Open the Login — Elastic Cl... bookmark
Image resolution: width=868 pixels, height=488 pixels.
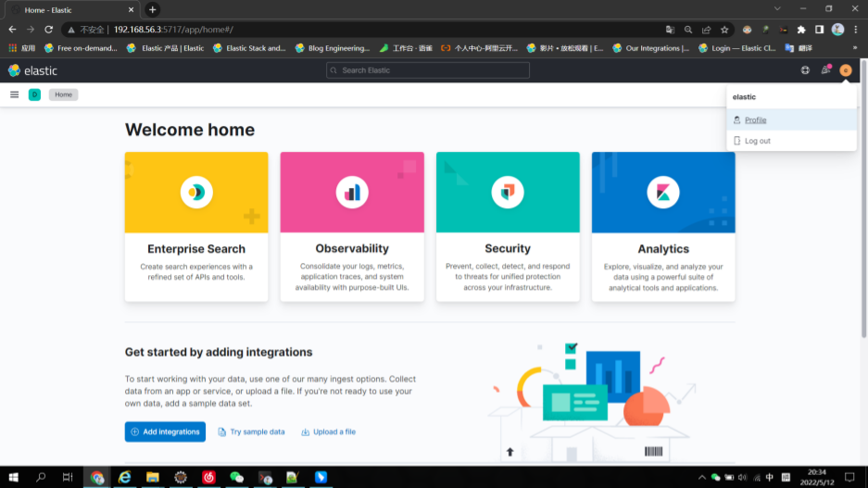coord(737,48)
